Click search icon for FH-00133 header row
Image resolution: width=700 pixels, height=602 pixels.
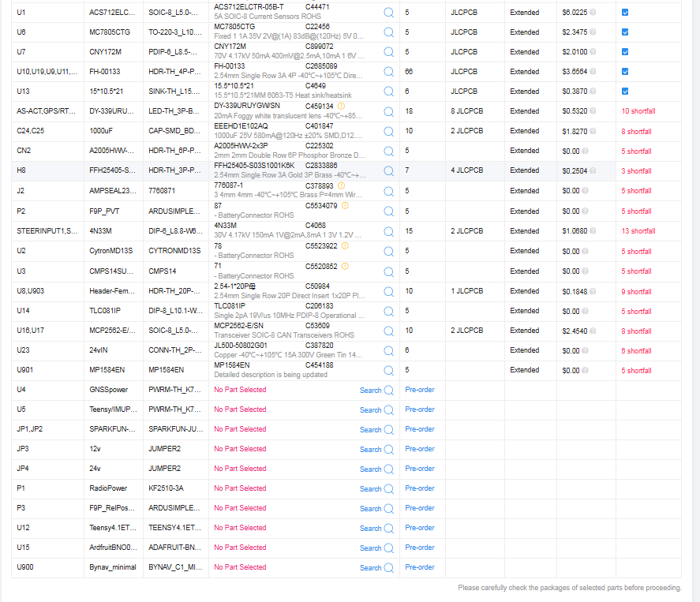(x=389, y=71)
